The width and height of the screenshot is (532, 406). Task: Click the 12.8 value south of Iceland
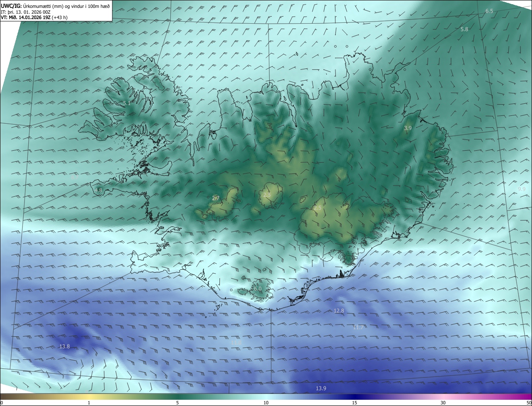339,311
